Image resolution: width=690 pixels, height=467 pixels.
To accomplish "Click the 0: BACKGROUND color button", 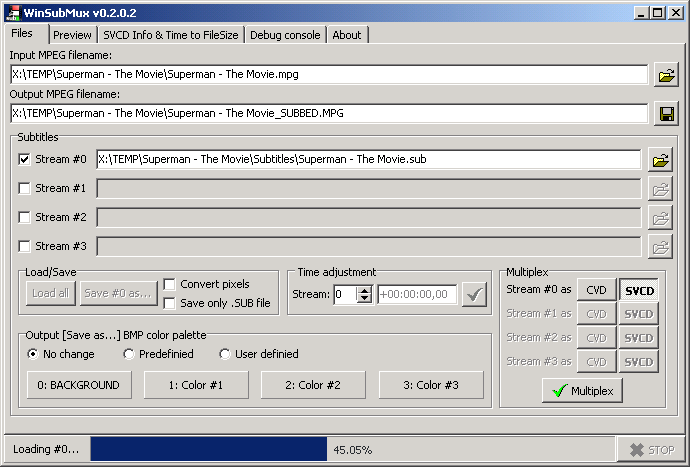I will click(79, 385).
